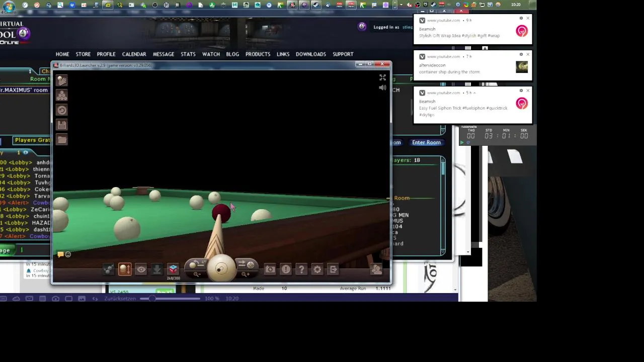Viewport: 644px width, 362px height.
Task: Open settings of Easy Fuel Siphon notification
Action: point(521,90)
